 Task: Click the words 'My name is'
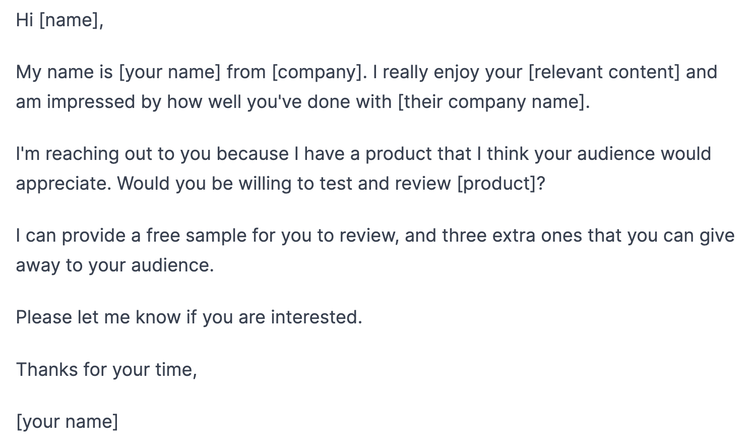[x=64, y=72]
